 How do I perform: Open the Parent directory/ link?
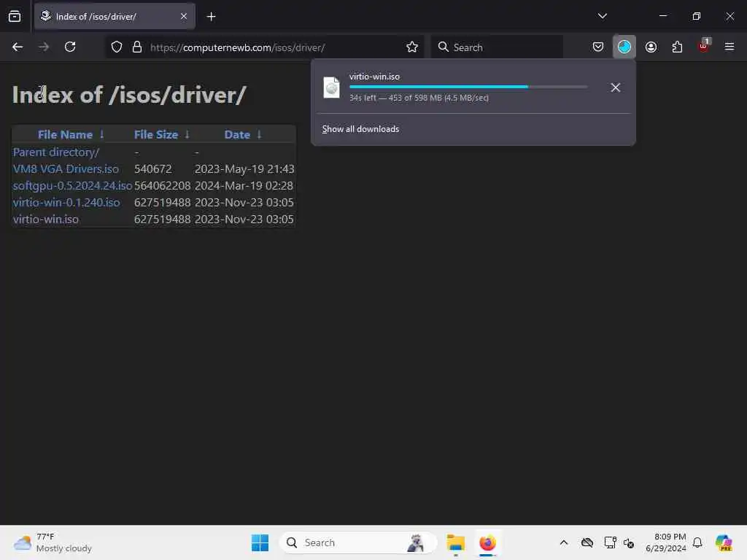click(55, 152)
